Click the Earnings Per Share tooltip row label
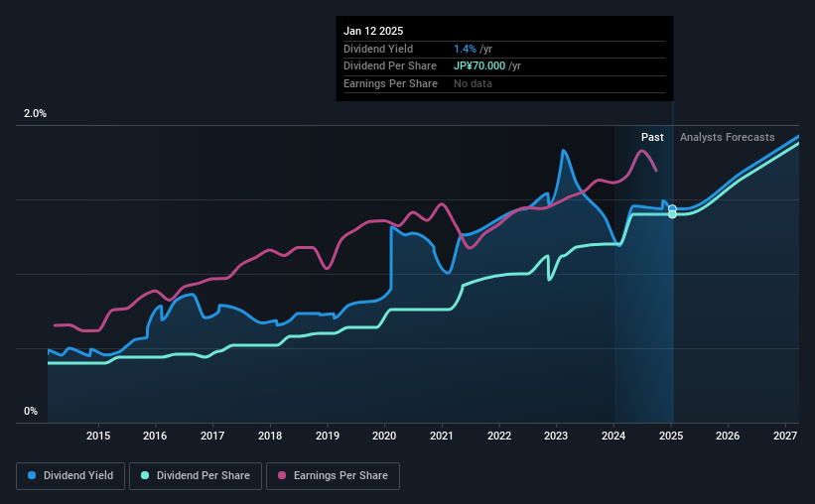 tap(390, 83)
